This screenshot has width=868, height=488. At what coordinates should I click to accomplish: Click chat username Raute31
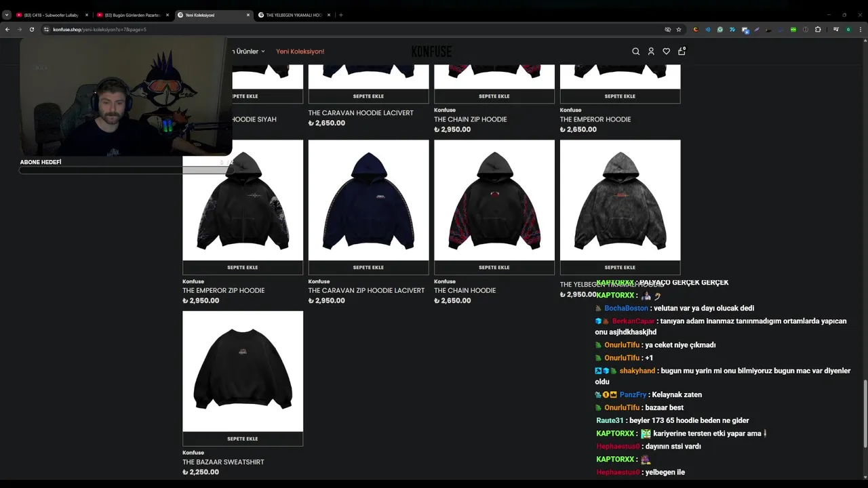610,421
